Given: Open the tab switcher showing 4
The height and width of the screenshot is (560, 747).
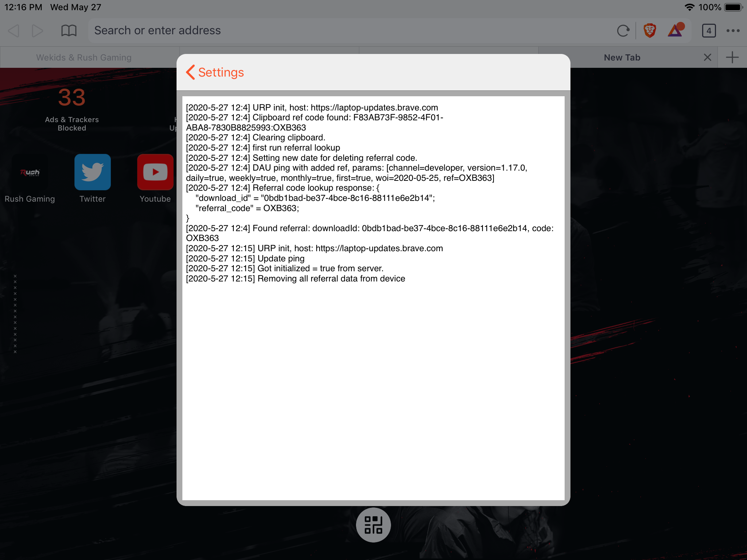Looking at the screenshot, I should pyautogui.click(x=708, y=31).
